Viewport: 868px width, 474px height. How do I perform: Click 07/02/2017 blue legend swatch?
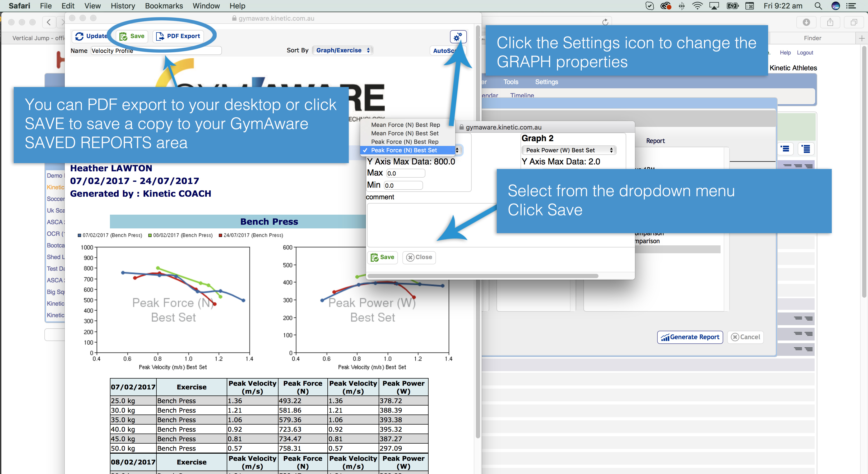pyautogui.click(x=80, y=235)
